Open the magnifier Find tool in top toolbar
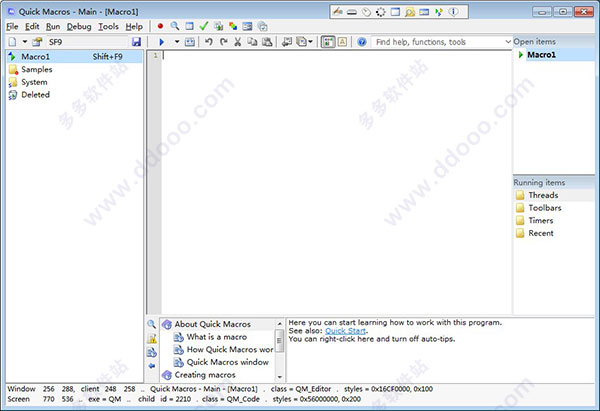The height and width of the screenshot is (411, 600). tap(175, 26)
